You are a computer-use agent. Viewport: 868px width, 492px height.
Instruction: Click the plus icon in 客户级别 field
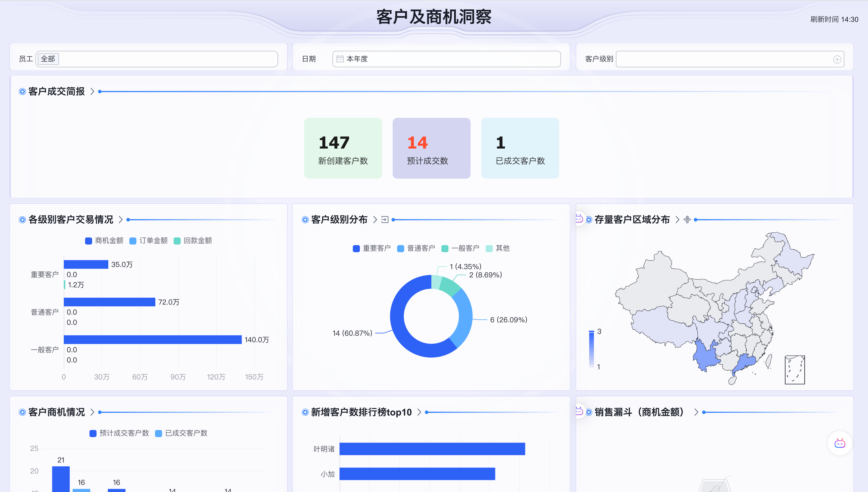coord(837,59)
